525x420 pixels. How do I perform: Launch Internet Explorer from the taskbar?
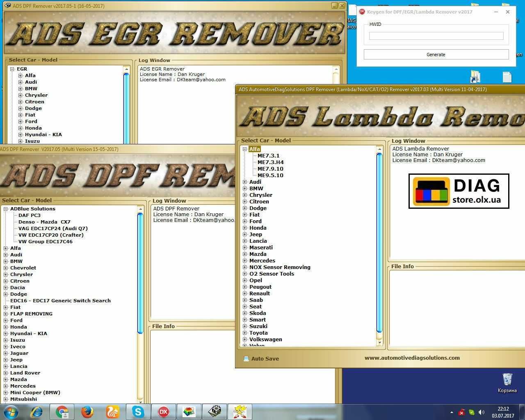coord(37,412)
